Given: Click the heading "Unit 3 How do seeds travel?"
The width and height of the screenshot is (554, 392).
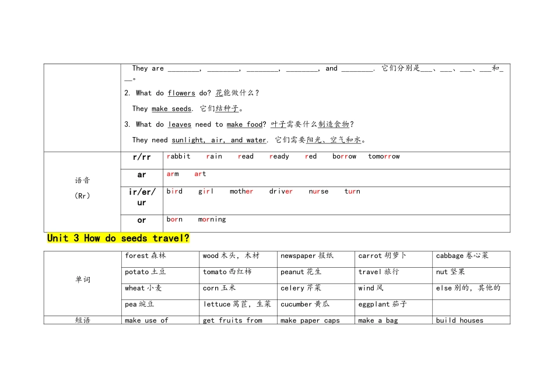Looking at the screenshot, I should pyautogui.click(x=118, y=238).
